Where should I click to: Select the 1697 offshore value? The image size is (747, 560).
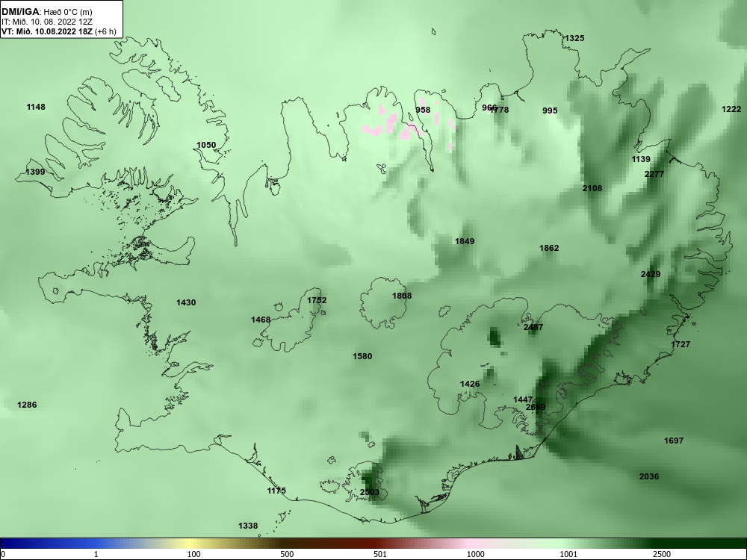coord(674,441)
